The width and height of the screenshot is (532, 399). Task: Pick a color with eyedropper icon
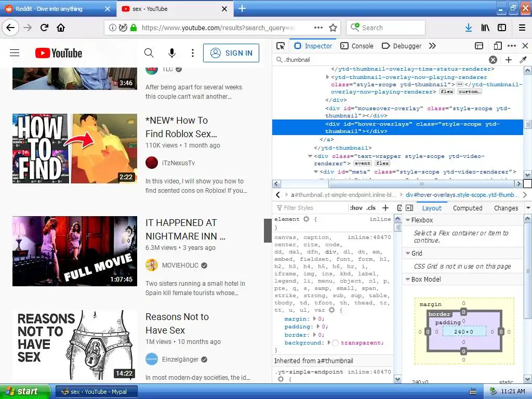(523, 60)
